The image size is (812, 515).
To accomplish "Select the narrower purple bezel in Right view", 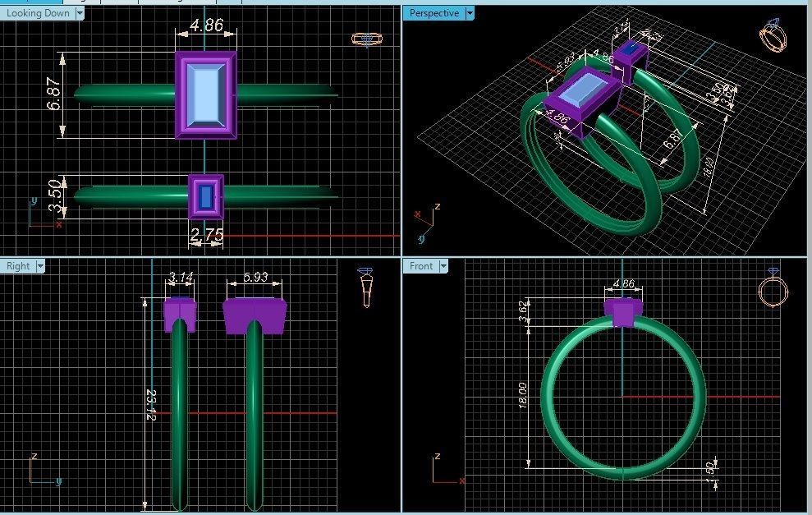I will (x=180, y=315).
